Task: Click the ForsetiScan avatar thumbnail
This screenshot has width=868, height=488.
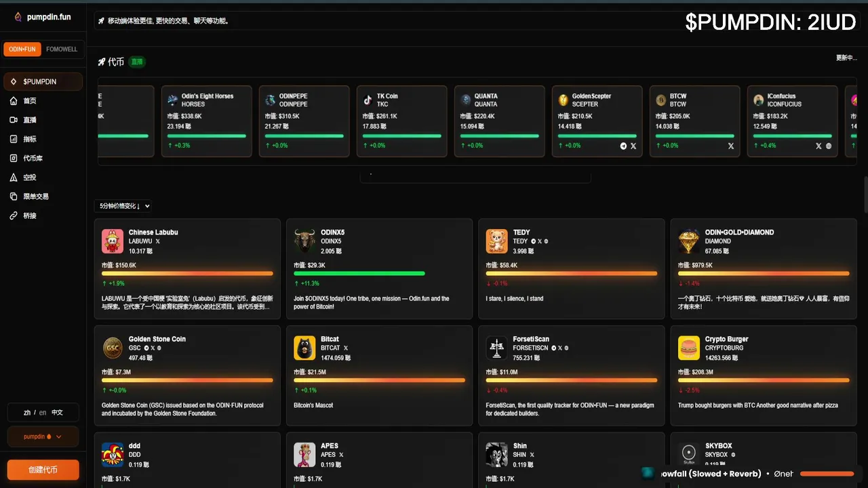Action: tap(497, 348)
